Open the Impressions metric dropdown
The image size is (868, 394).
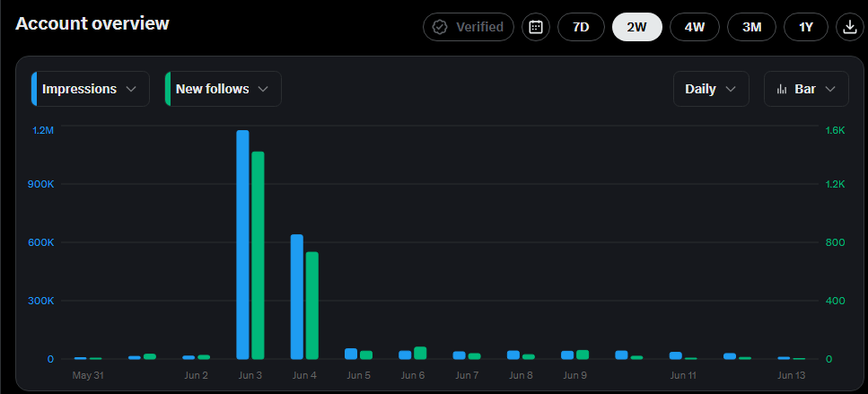pos(91,89)
